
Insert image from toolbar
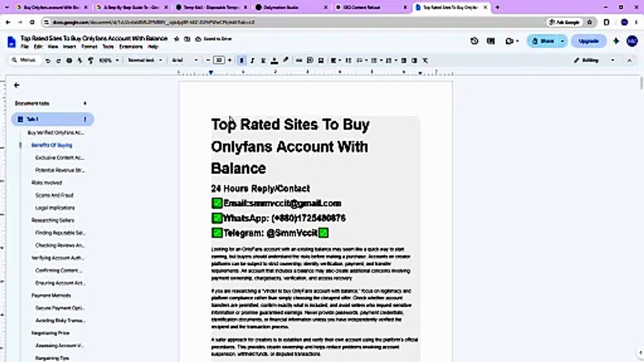tap(321, 60)
